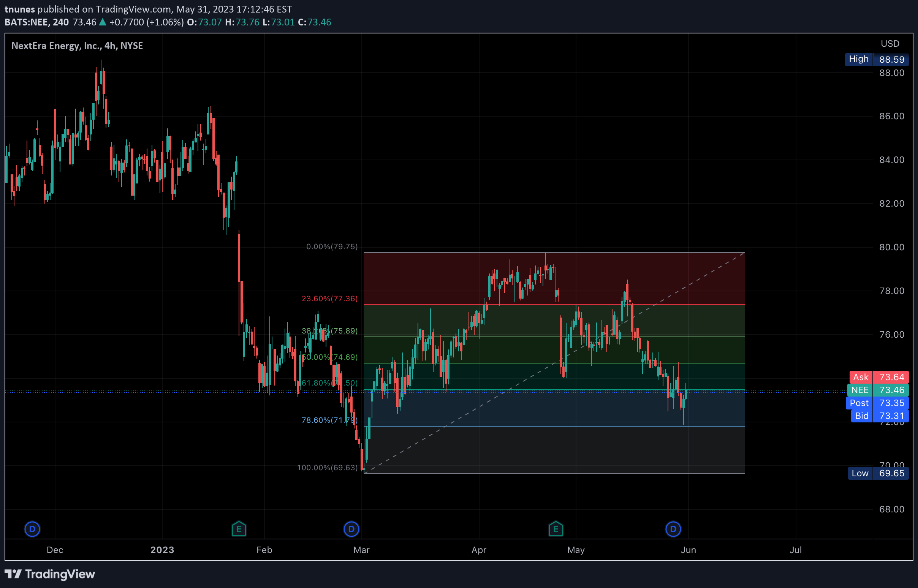This screenshot has height=588, width=918.
Task: Click the tnunes username link
Action: [x=20, y=9]
